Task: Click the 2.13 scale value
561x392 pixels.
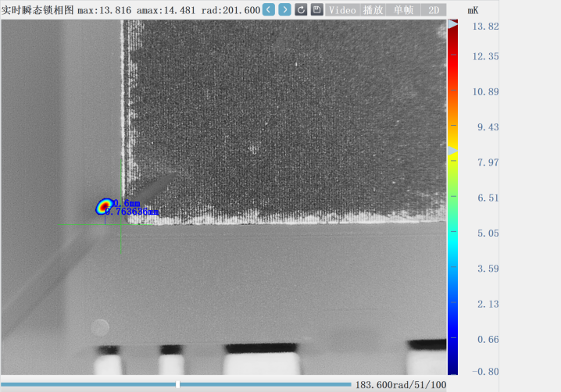Action: (x=488, y=304)
